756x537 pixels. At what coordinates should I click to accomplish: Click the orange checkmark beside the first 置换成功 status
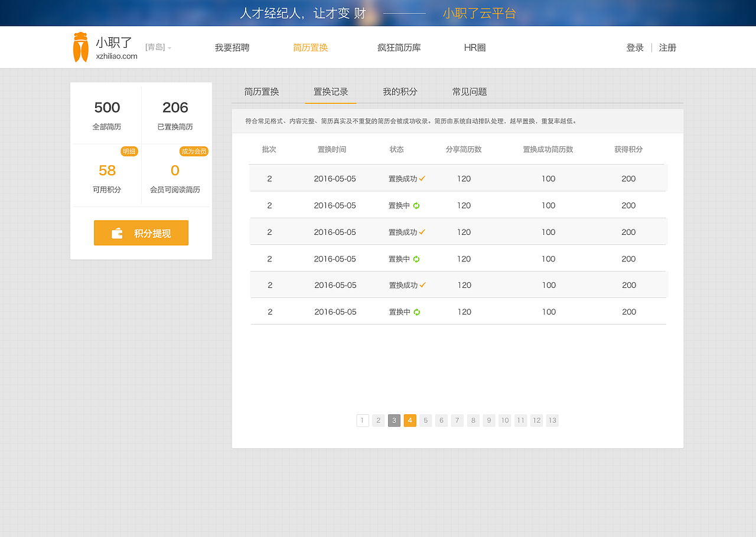(421, 178)
